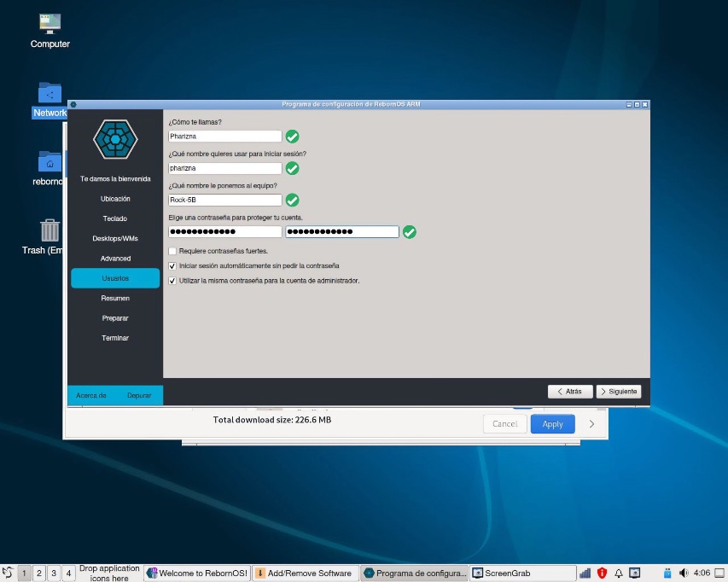This screenshot has height=582, width=728.
Task: Select the Usuarios step in sidebar
Action: (115, 278)
